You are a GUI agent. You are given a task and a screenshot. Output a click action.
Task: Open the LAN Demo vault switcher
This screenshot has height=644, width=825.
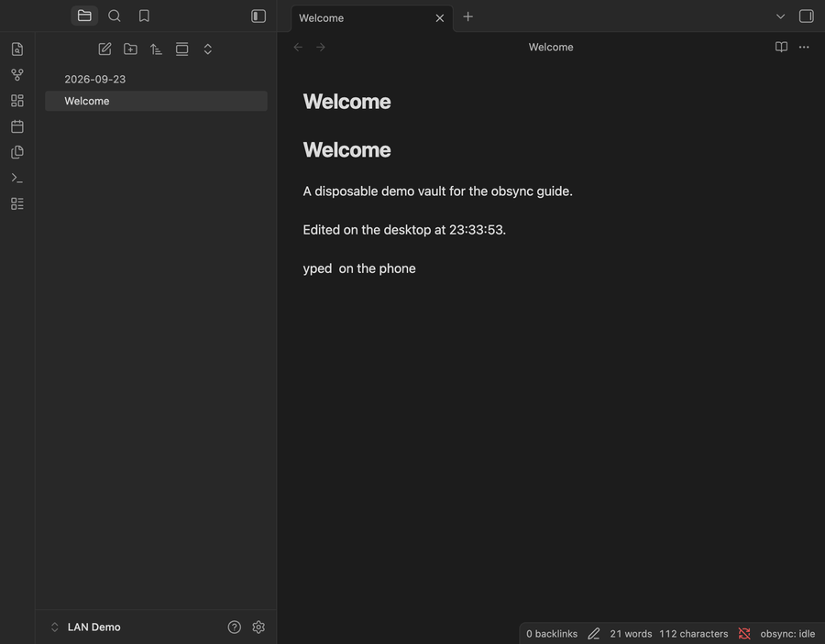pos(86,628)
